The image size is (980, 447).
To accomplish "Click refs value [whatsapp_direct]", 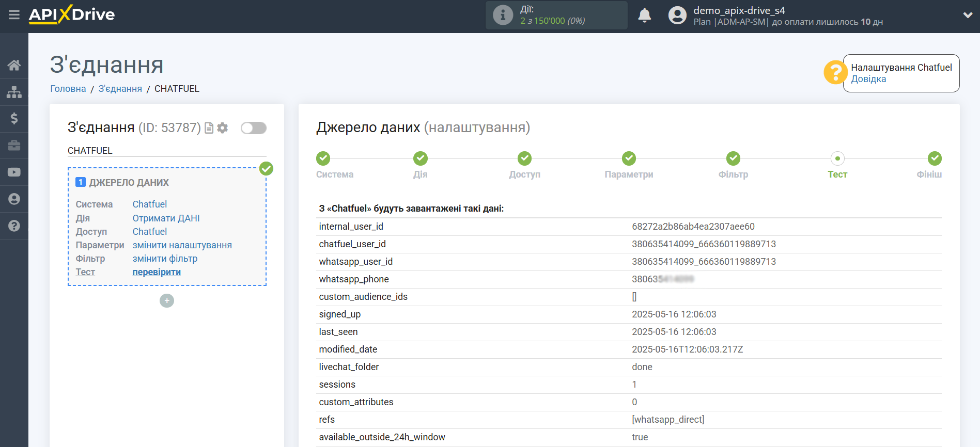I will coord(668,420).
